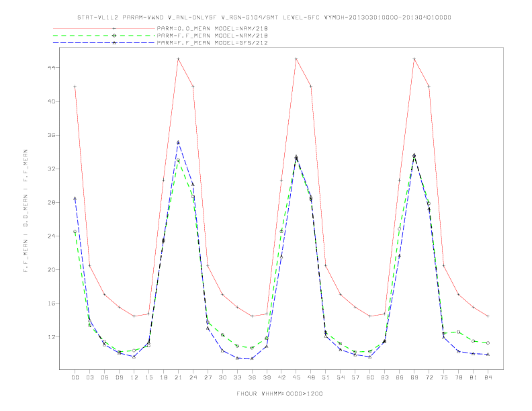Click the x-axis tick label 09

tap(119, 377)
